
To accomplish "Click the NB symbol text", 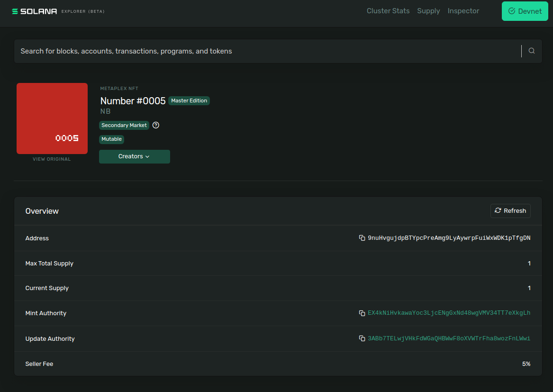I will 106,111.
